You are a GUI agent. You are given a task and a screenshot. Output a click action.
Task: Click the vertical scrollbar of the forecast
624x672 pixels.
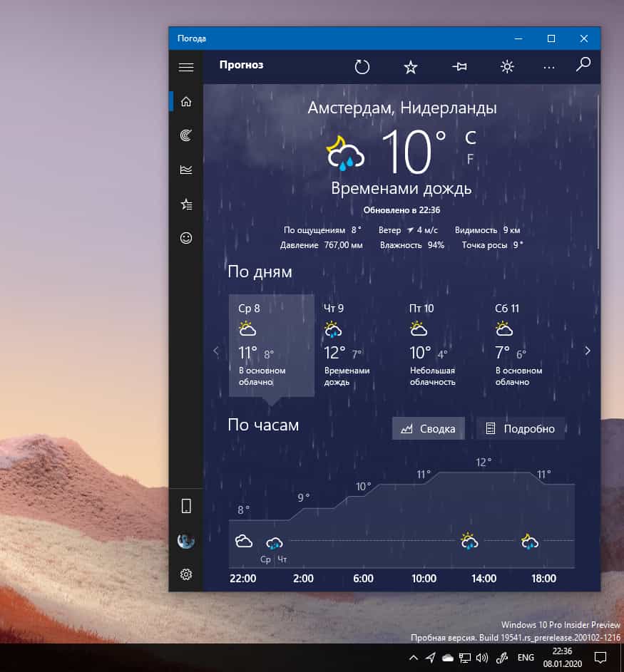point(598,172)
